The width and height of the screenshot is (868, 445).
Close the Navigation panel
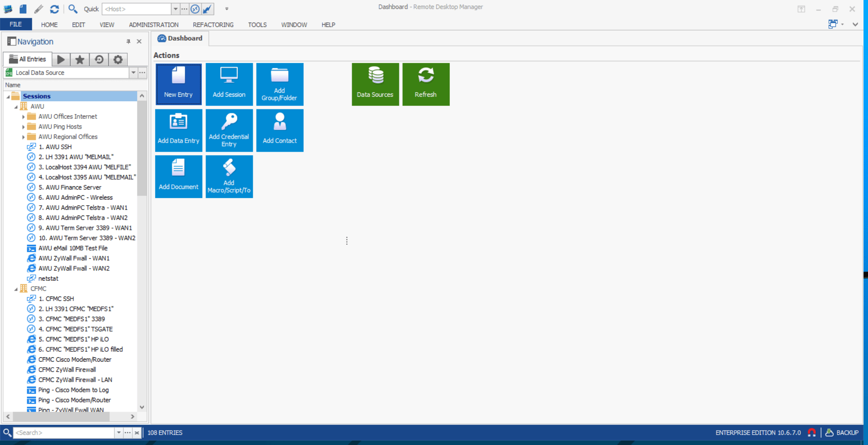coord(139,41)
